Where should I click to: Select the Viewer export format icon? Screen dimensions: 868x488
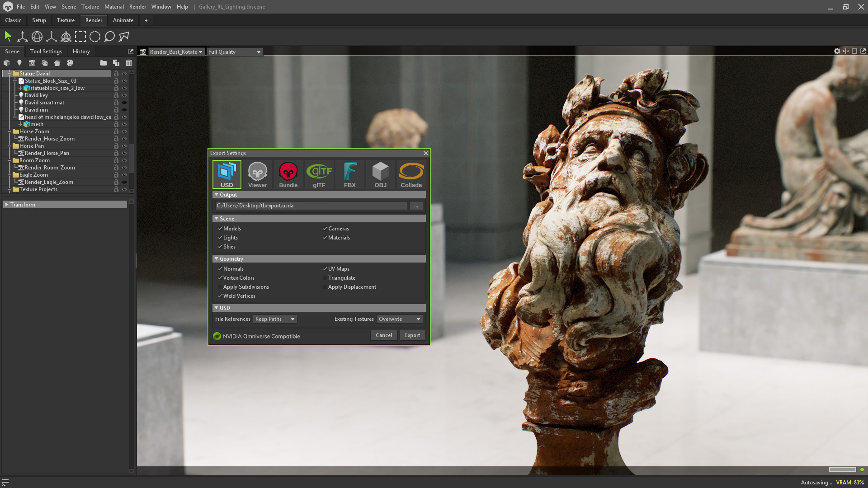[257, 174]
